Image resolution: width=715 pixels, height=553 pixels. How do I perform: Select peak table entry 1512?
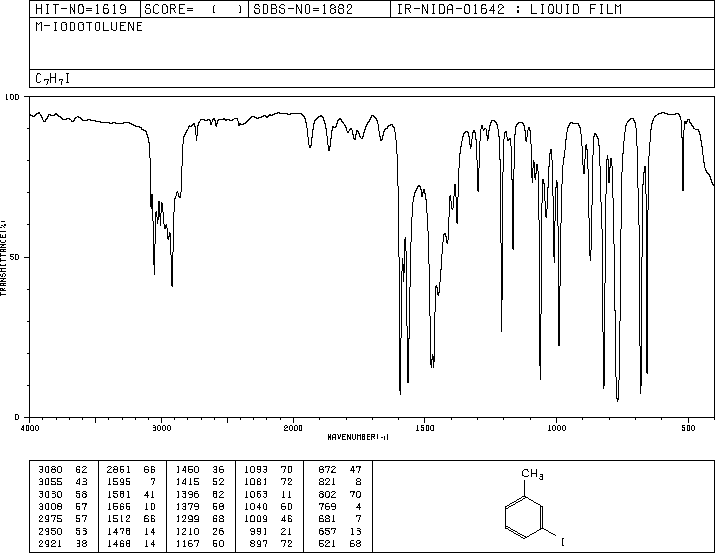pos(119,519)
